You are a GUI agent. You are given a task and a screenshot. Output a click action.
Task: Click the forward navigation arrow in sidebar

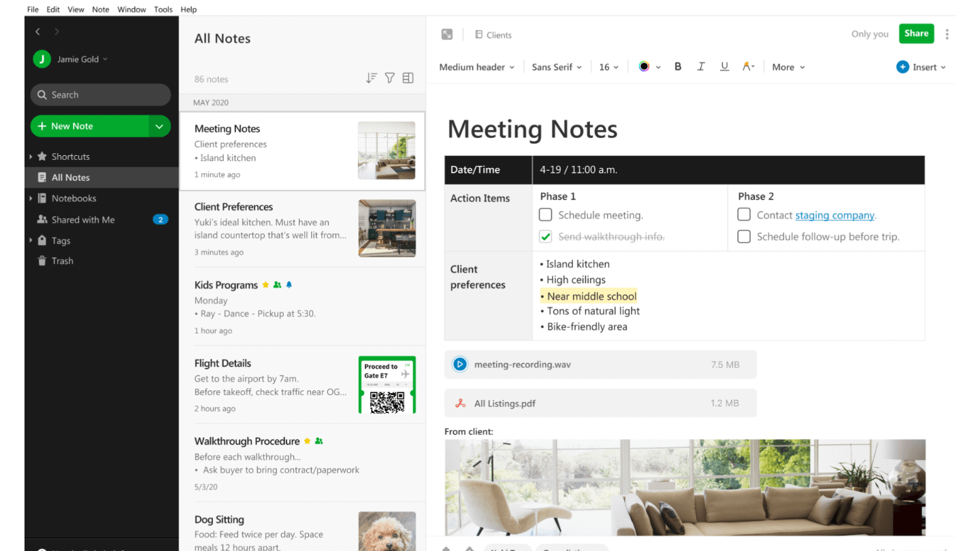[56, 32]
